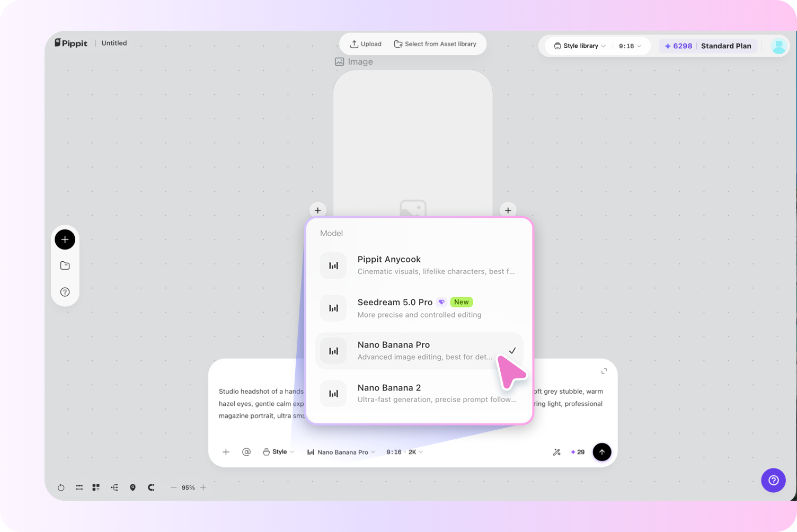
Task: Click the location pin icon in bottom toolbar
Action: [132, 487]
